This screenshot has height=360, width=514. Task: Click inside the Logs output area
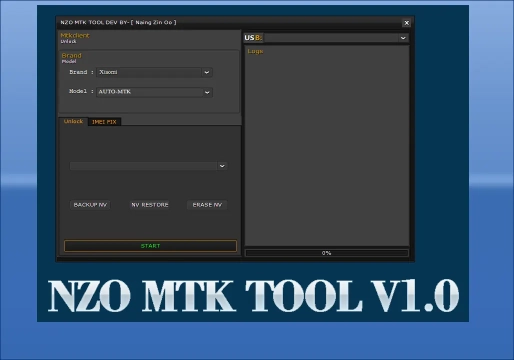(327, 146)
